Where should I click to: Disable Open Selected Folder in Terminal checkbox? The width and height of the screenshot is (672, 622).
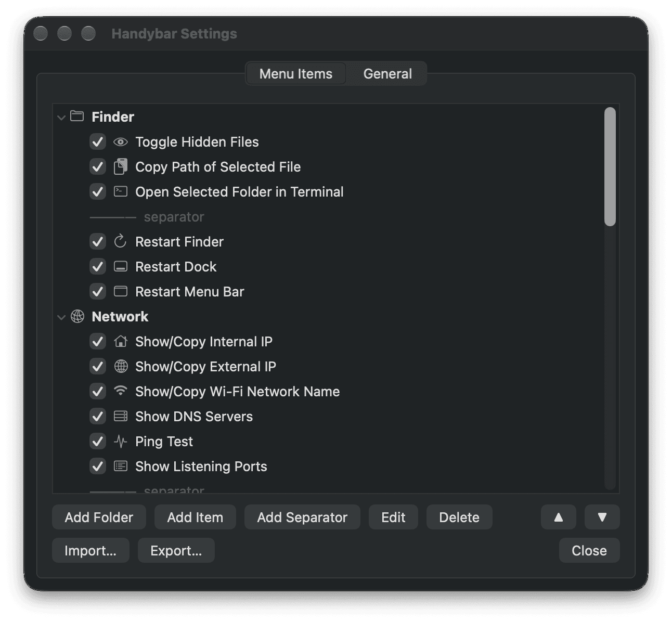tap(98, 191)
